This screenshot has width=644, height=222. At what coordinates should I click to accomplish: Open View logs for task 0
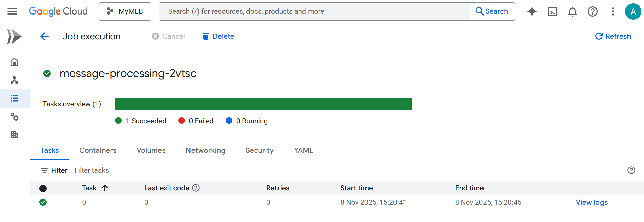tap(591, 202)
